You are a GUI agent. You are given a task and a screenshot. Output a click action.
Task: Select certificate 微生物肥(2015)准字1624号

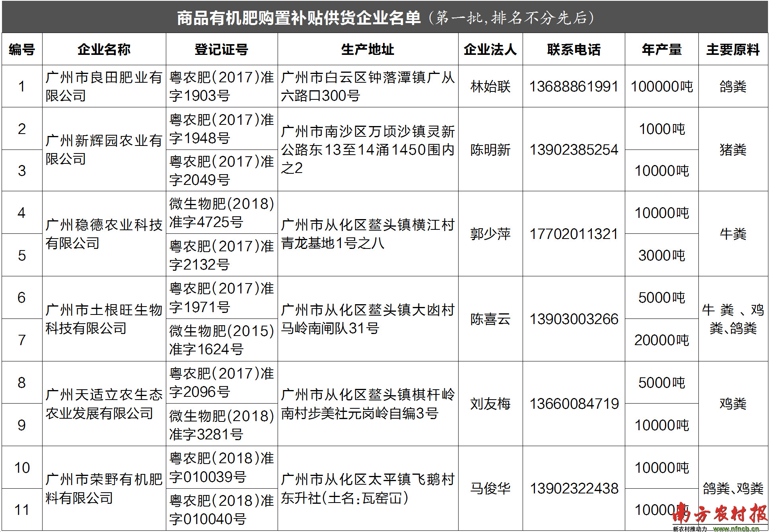[222, 340]
